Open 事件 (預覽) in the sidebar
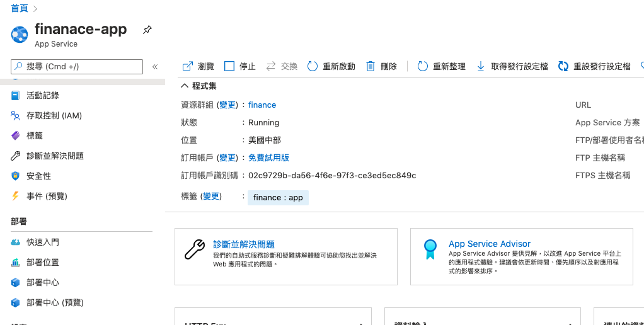644x325 pixels. click(x=47, y=196)
